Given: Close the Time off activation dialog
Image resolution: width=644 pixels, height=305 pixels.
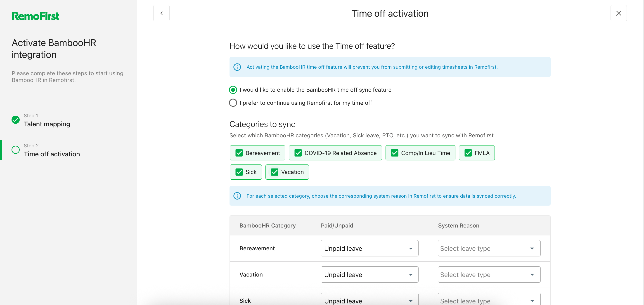Looking at the screenshot, I should 618,13.
